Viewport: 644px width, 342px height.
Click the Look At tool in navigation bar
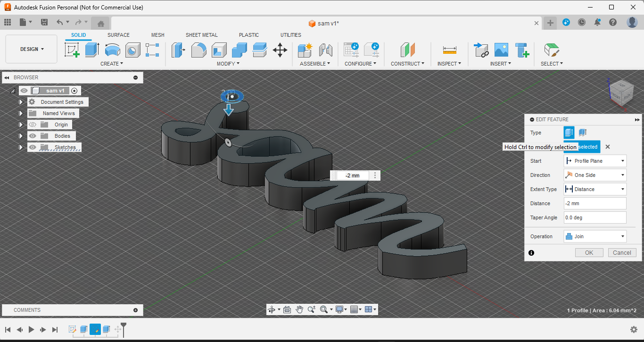click(287, 309)
